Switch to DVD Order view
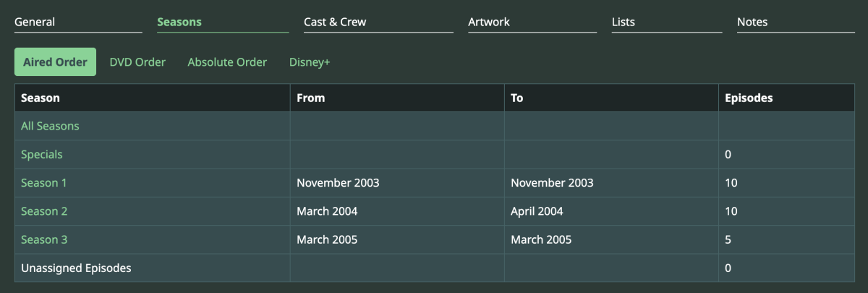 pyautogui.click(x=137, y=62)
